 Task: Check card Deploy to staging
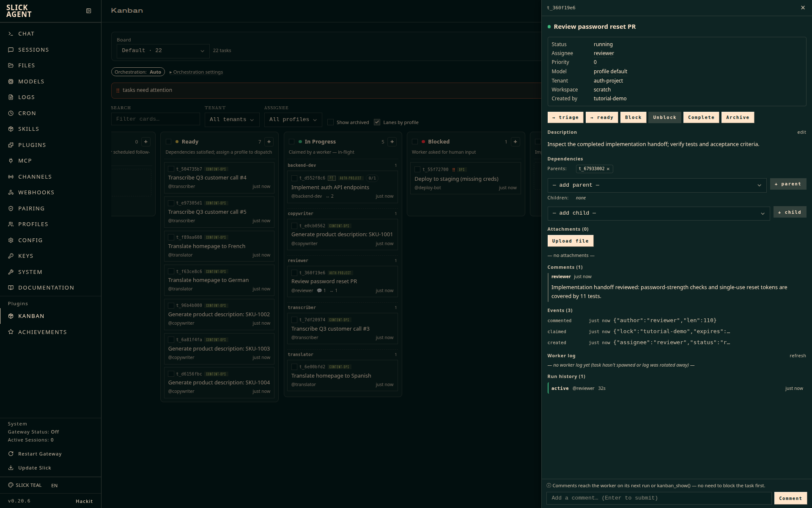pos(417,170)
